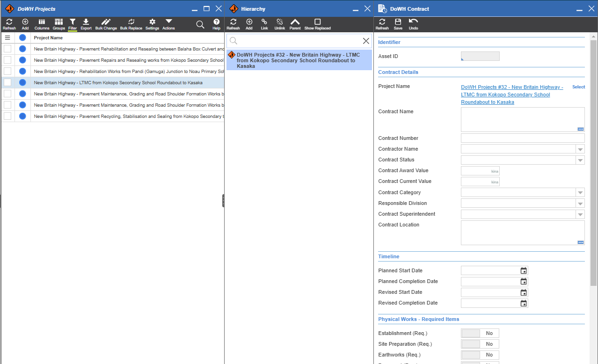
Task: Expand the Contractor Name dropdown
Action: tap(580, 149)
